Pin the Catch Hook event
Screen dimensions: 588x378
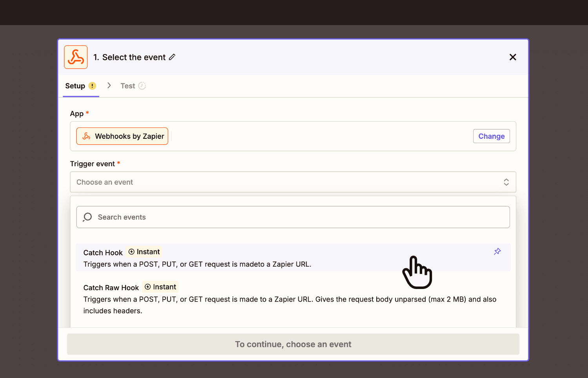coord(497,251)
